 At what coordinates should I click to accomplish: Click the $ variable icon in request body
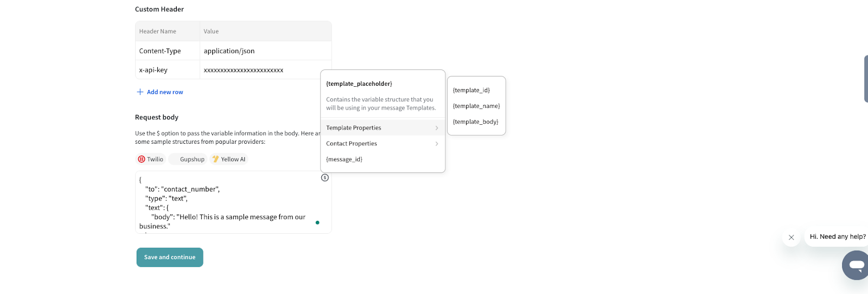(325, 177)
